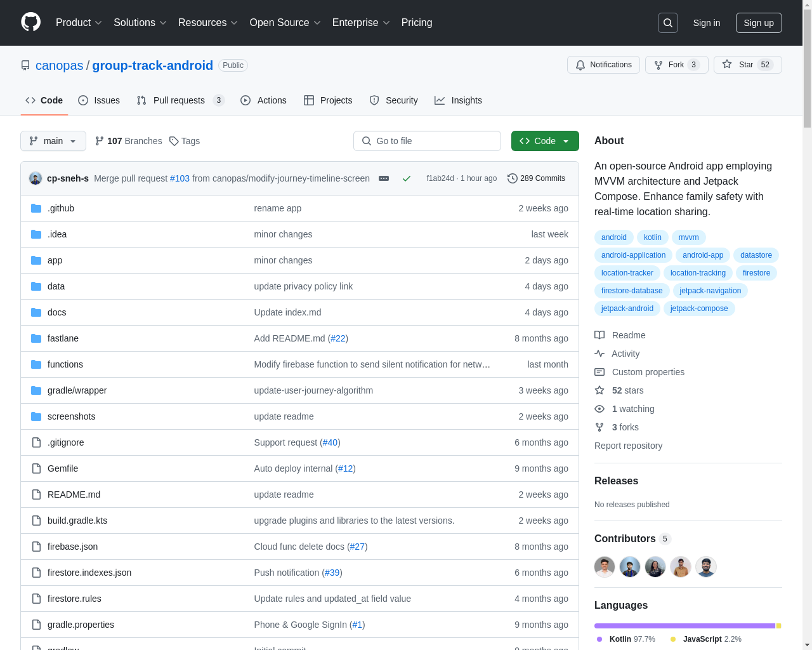Screen dimensions: 812x650
Task: Click the GitHub logo icon
Action: point(30,22)
